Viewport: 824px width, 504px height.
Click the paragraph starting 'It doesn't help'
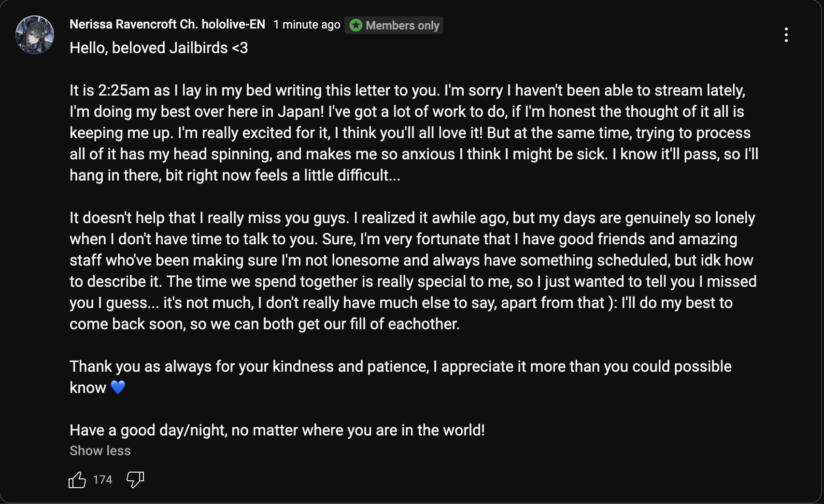click(x=413, y=271)
